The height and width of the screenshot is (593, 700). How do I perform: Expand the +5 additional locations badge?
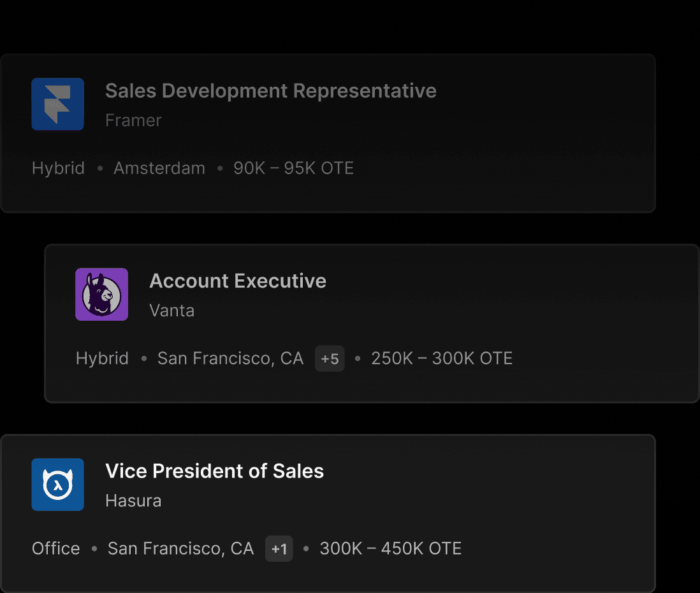(x=330, y=358)
